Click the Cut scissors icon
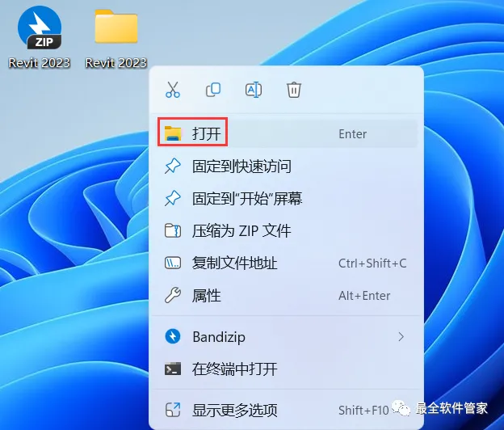 pos(173,90)
